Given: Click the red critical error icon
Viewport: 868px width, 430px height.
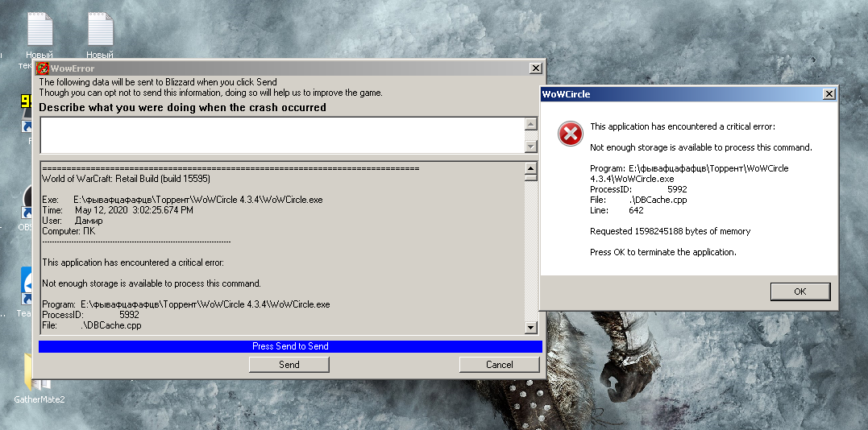Looking at the screenshot, I should [570, 134].
